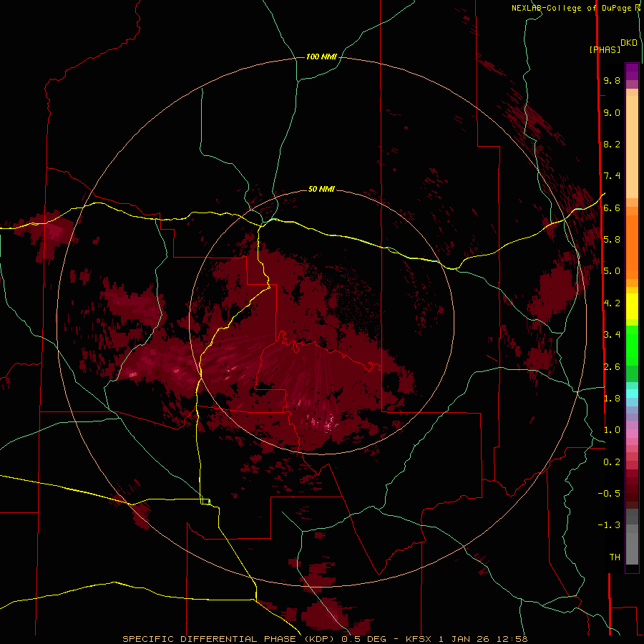Screen dimensions: 644x644
Task: Click the DKD legend label
Action: tap(629, 43)
